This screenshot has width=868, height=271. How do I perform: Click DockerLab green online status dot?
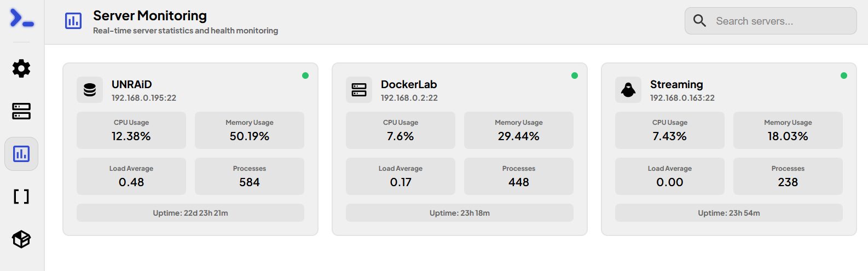click(x=575, y=76)
